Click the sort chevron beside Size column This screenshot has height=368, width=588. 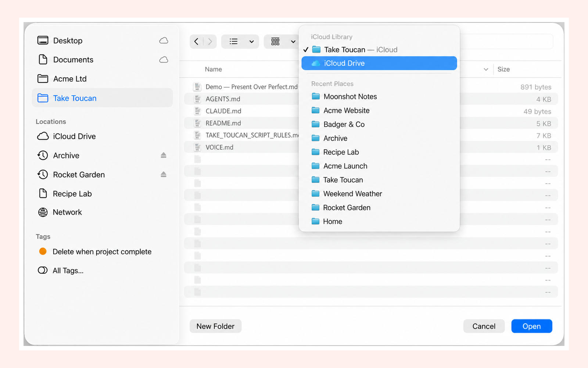click(486, 69)
